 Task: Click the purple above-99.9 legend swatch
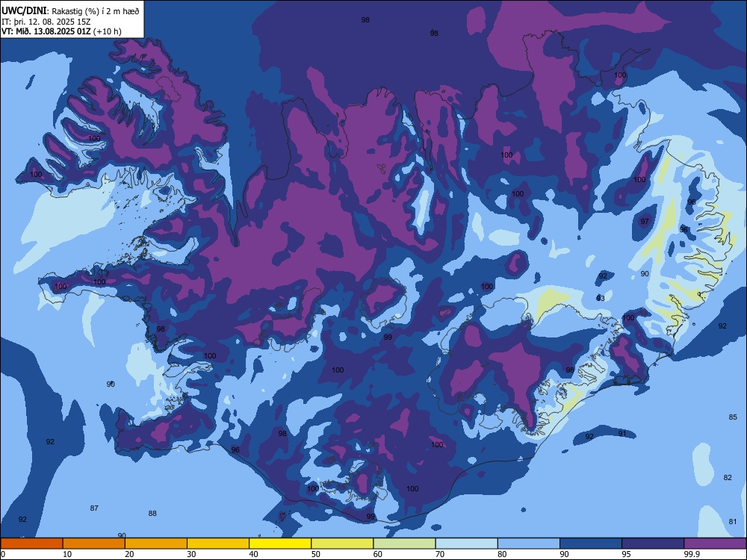click(715, 544)
